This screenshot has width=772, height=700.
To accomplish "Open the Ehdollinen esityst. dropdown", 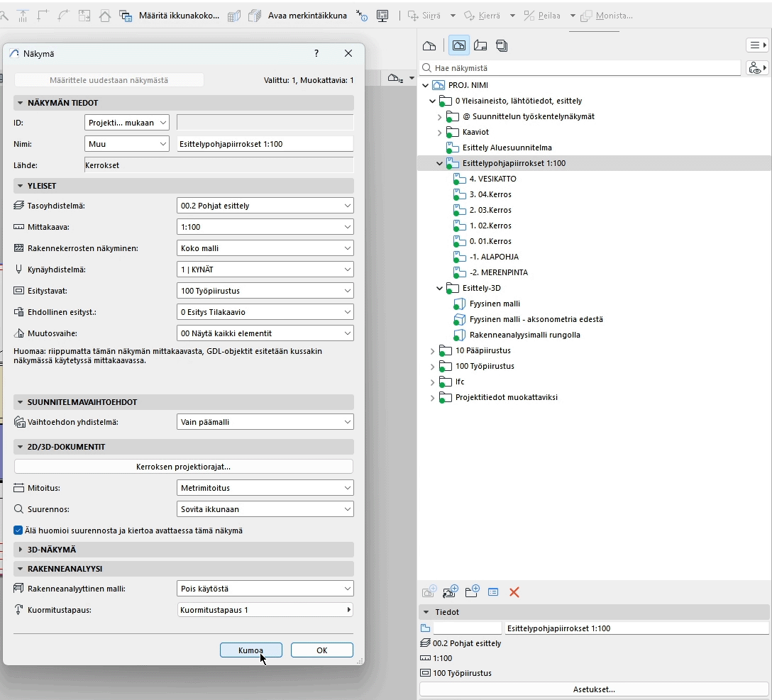I will 265,311.
